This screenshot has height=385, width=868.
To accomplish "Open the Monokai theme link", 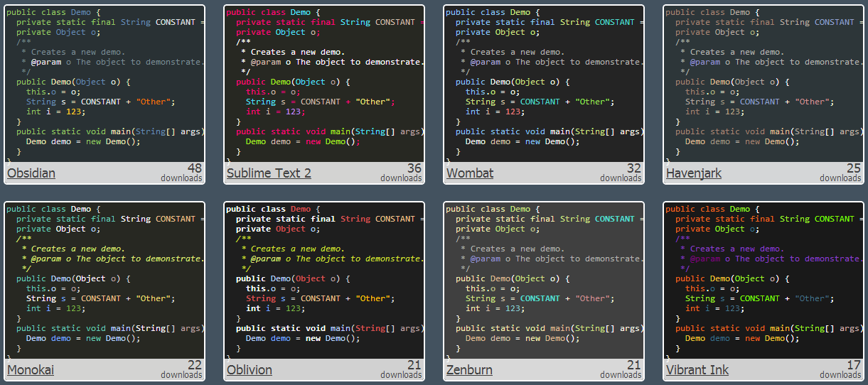I will (x=31, y=370).
